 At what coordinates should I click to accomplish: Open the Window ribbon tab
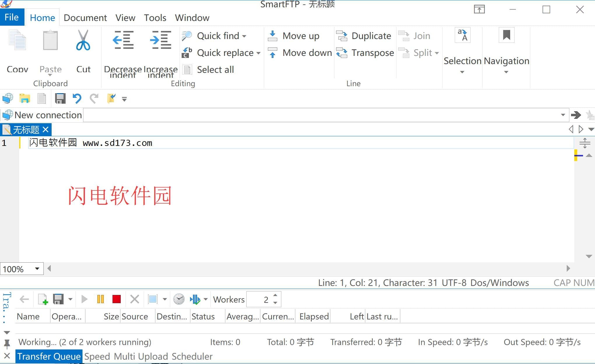tap(192, 18)
